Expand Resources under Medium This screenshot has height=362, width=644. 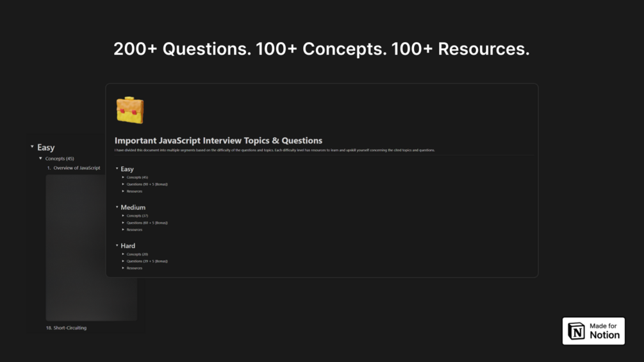123,229
